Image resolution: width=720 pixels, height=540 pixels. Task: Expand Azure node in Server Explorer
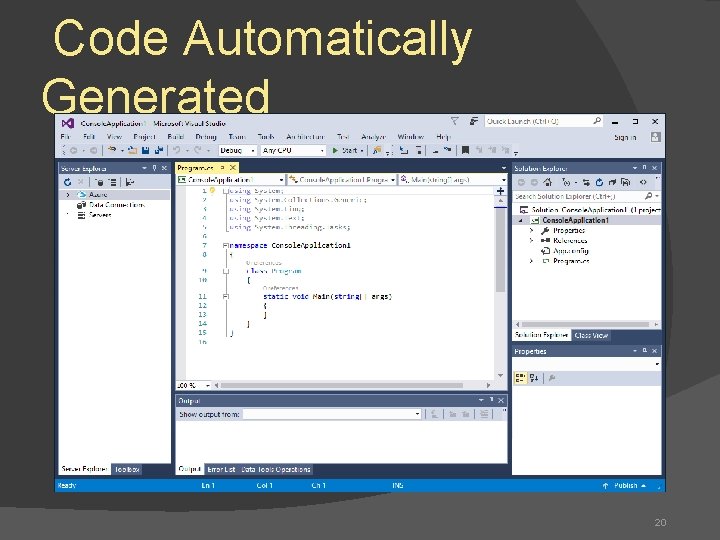pos(68,195)
